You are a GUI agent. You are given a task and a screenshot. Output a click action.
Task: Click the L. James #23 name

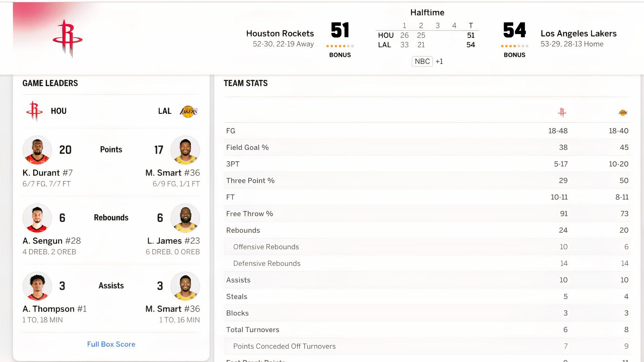coord(173,241)
